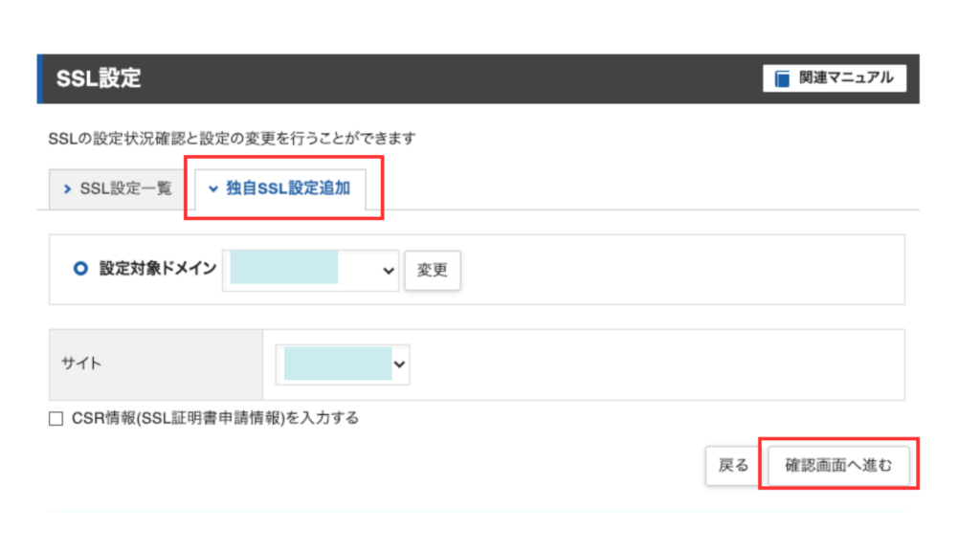980x551 pixels.
Task: Click the 変更 button
Action: [x=433, y=271]
